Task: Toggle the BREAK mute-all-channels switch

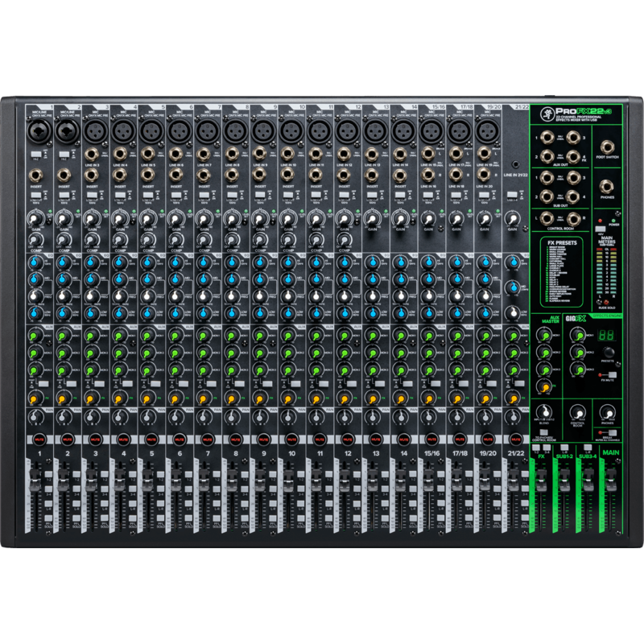Action: pos(612,434)
